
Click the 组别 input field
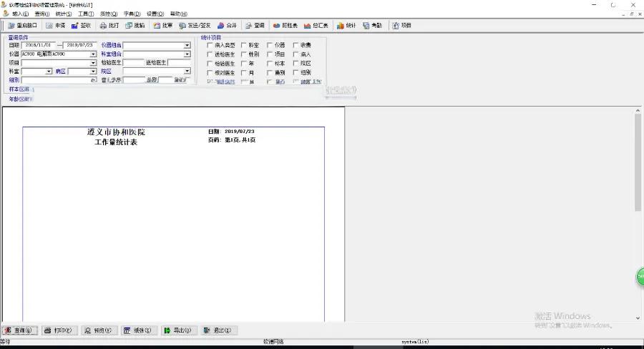pos(59,80)
